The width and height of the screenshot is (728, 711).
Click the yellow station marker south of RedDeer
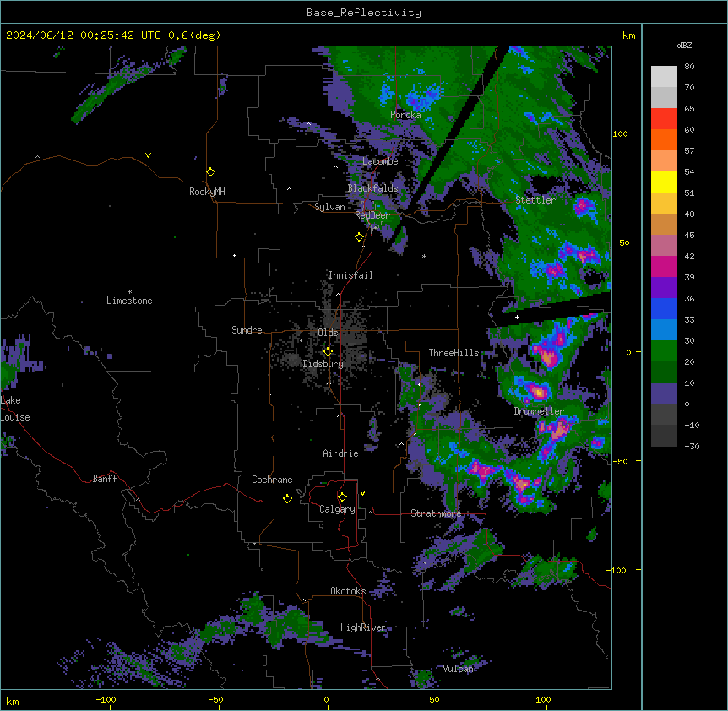pos(360,237)
